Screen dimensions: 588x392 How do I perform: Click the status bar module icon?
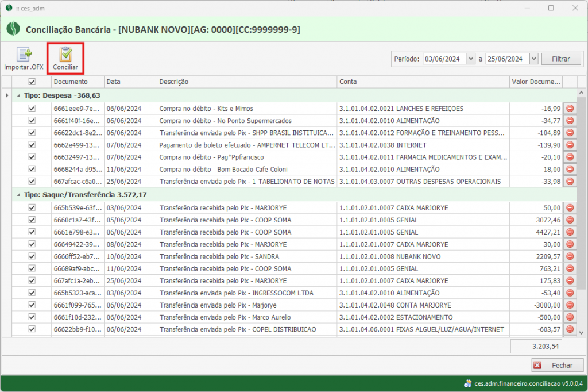[x=467, y=383]
